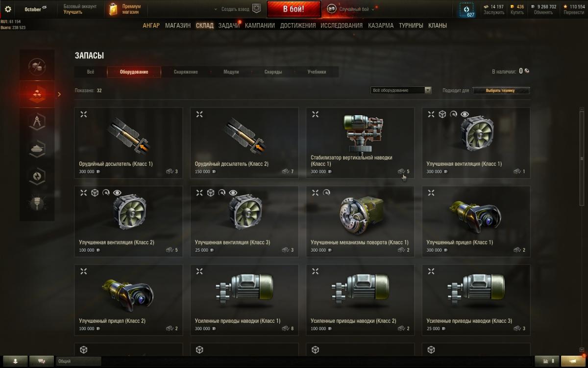Expand the sidebar arrow next to storage icon
Viewport: 588px width, 368px height.
tap(59, 94)
